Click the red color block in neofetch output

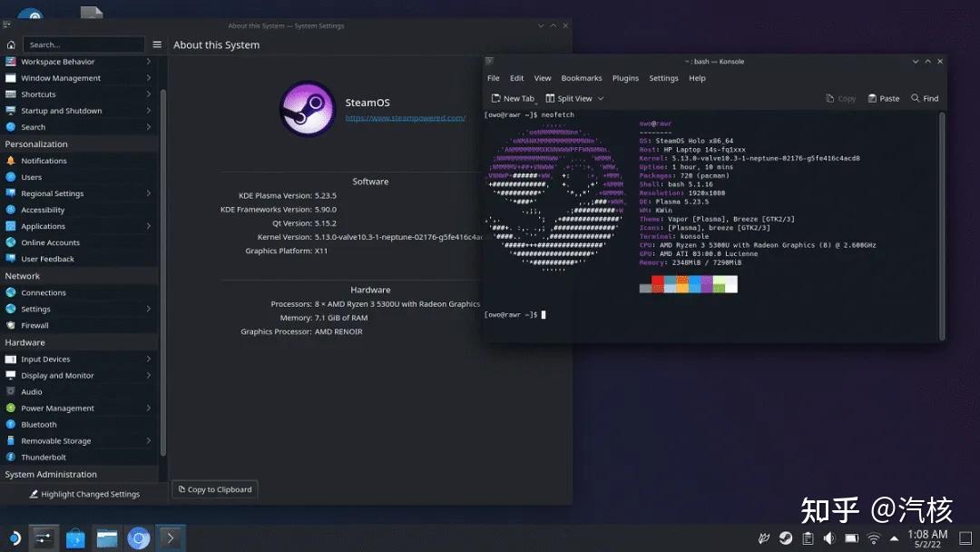[658, 284]
